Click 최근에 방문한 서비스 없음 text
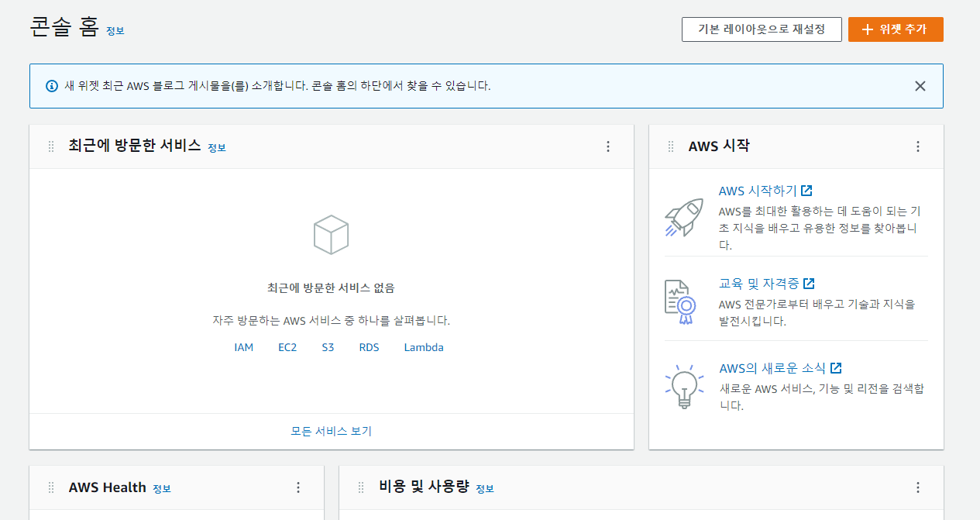The image size is (980, 520). pos(331,288)
